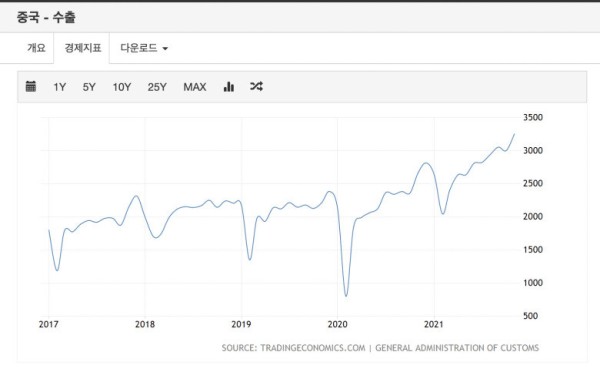Click the early 2020 lowest point on chart line
Viewport: 600px width, 372px height.
346,296
